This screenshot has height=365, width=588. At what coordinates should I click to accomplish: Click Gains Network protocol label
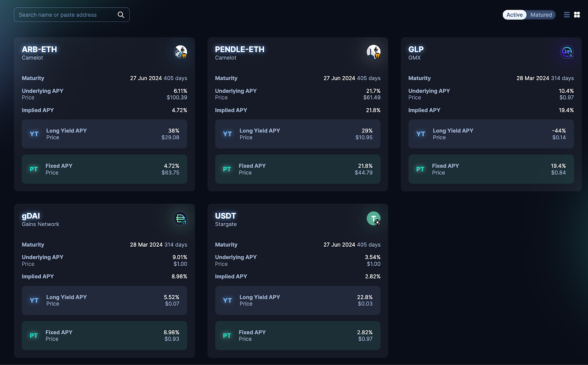tap(40, 224)
